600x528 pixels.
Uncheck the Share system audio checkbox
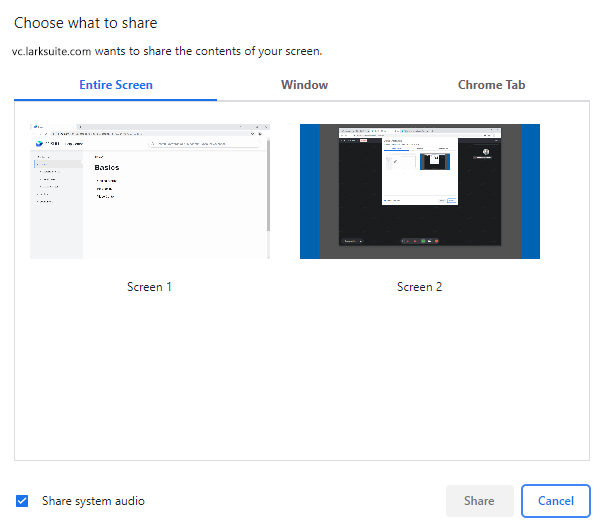point(22,501)
